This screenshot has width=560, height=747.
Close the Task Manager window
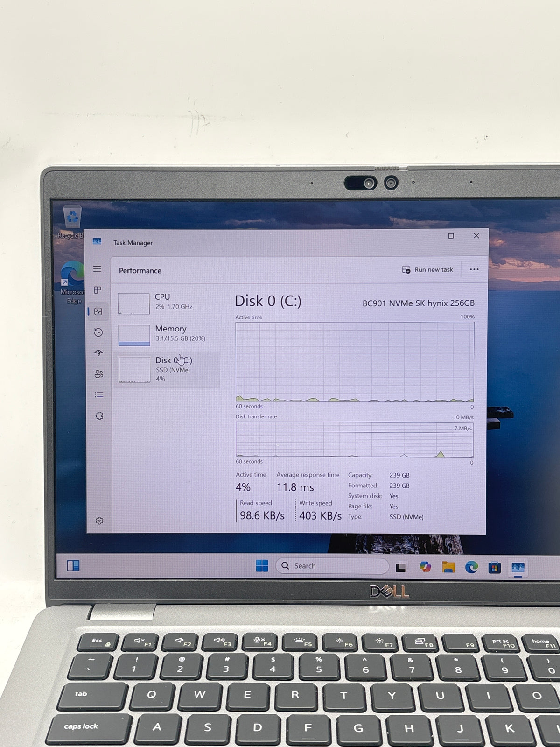(x=476, y=236)
